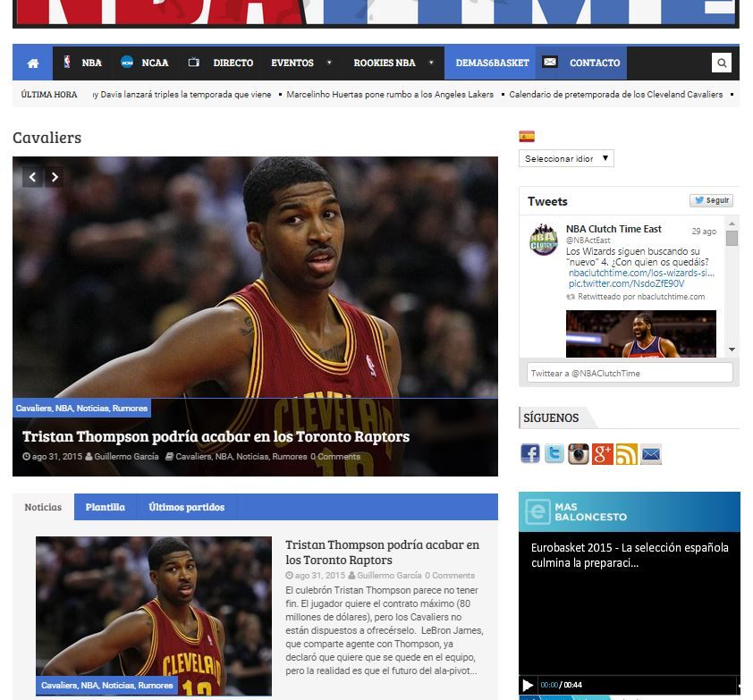
Task: Open the Seleccionar idioma dropdown
Action: pos(566,158)
